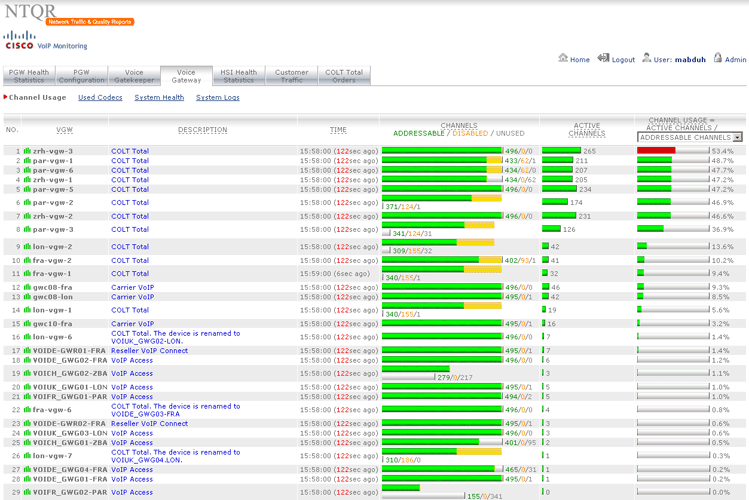Image resolution: width=749 pixels, height=500 pixels.
Task: Click the chart icon next to gwc08-fra
Action: click(27, 287)
